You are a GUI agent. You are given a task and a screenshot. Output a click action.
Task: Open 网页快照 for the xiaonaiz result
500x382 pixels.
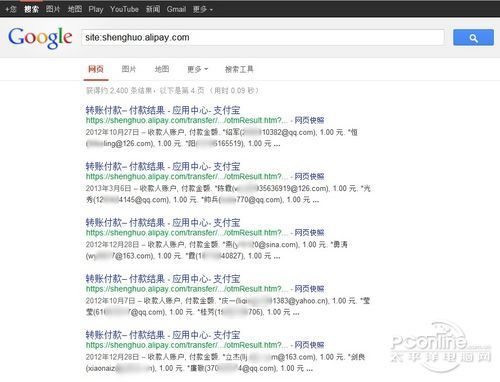click(309, 345)
